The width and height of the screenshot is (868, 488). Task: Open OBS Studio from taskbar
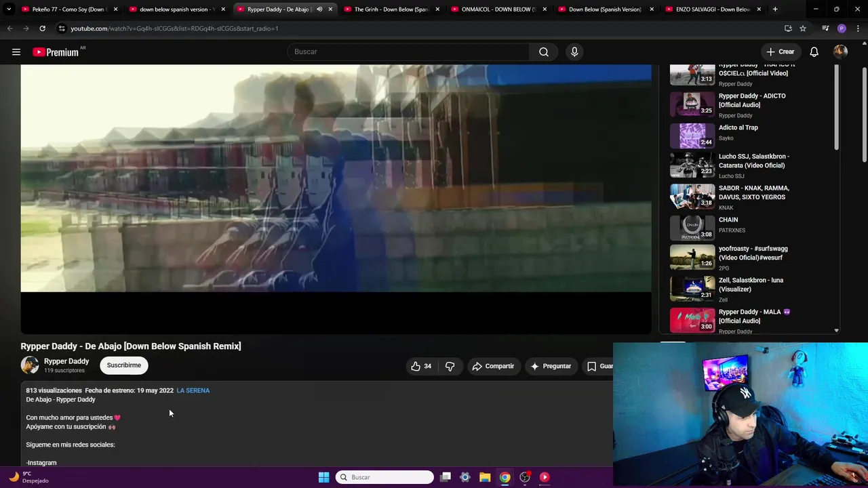pos(524,477)
